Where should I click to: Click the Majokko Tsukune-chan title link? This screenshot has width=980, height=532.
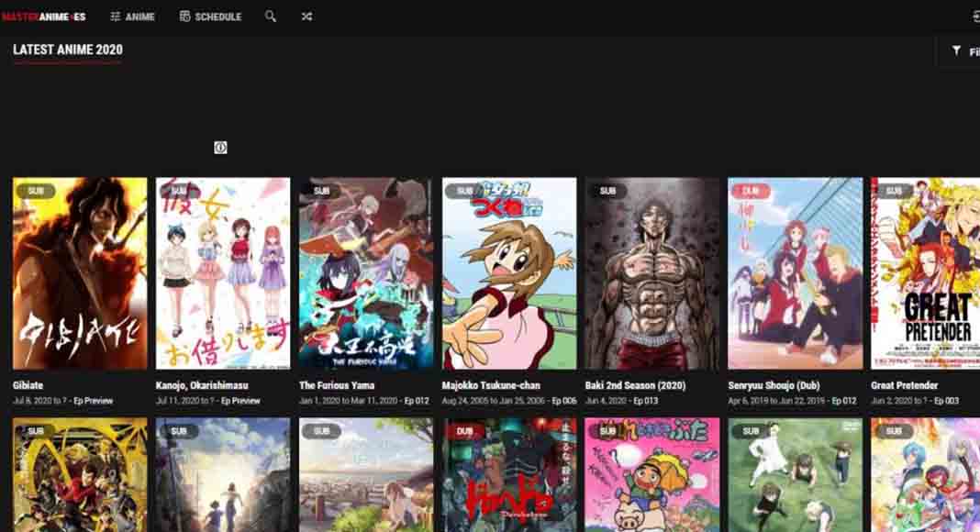coord(491,385)
